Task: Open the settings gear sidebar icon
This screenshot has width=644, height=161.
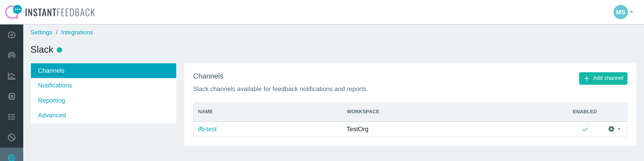Action: pyautogui.click(x=11, y=157)
